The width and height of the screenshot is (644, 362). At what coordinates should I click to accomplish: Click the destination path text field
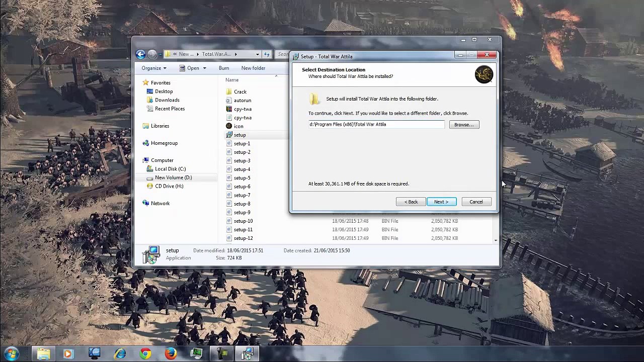click(376, 125)
